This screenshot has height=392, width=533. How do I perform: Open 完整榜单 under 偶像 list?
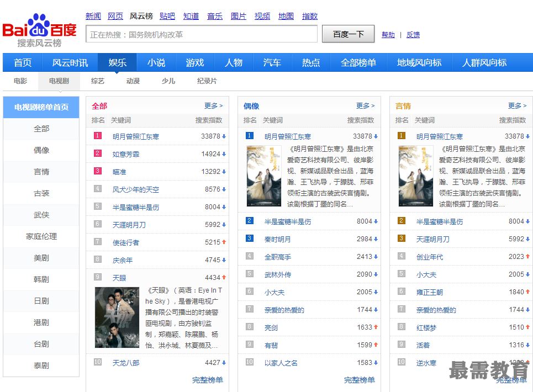point(360,380)
